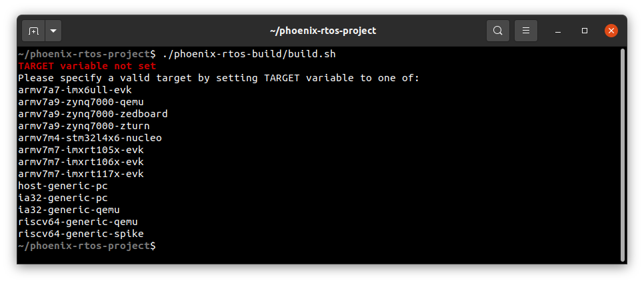
Task: Click the ia32-generic-qemu target line
Action: (x=69, y=210)
